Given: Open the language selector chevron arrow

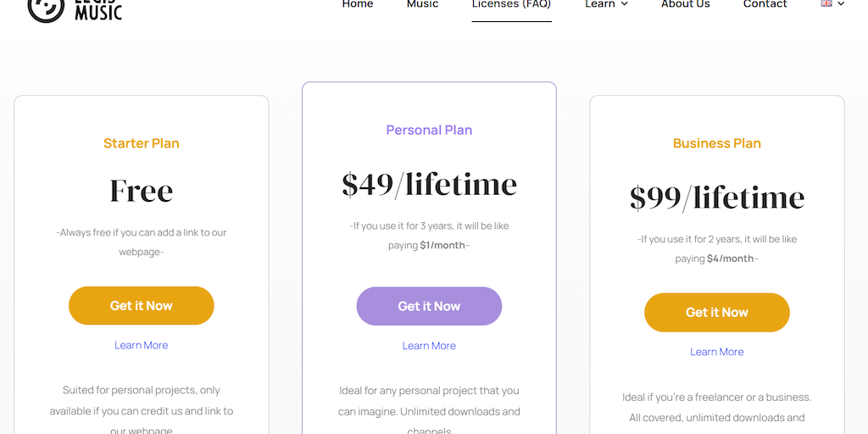Looking at the screenshot, I should (841, 4).
